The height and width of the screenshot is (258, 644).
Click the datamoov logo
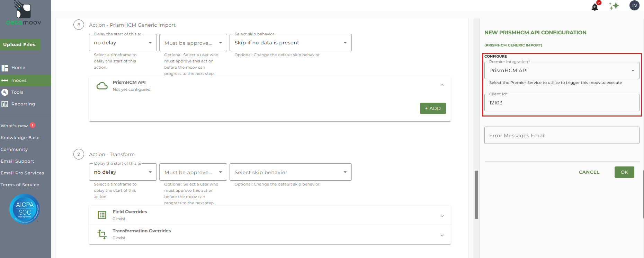[24, 13]
